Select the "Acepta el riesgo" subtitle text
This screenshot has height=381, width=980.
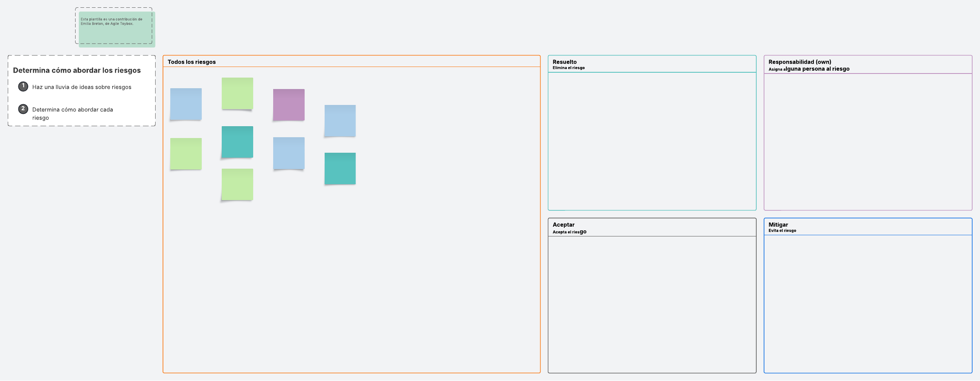569,232
